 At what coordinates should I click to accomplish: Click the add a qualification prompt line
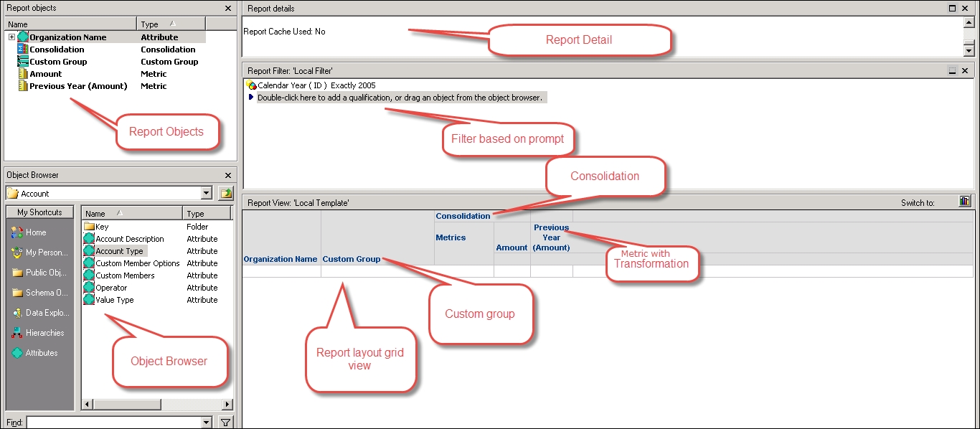[x=400, y=98]
